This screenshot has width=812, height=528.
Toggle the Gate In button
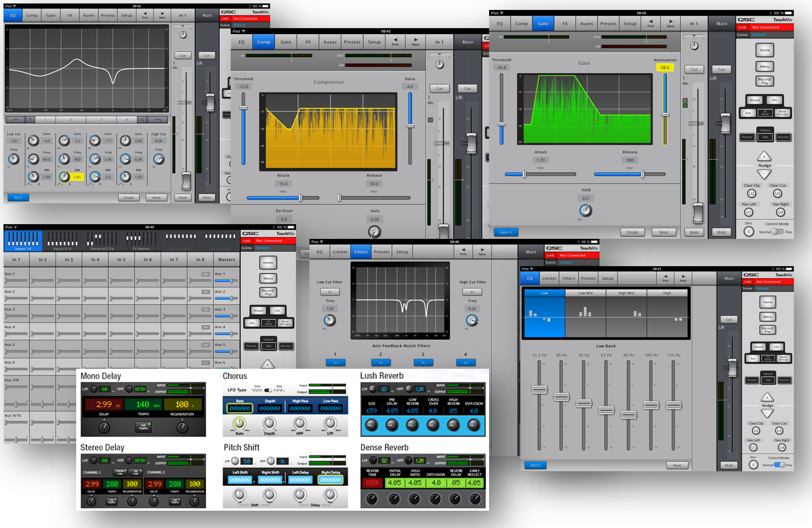point(506,232)
